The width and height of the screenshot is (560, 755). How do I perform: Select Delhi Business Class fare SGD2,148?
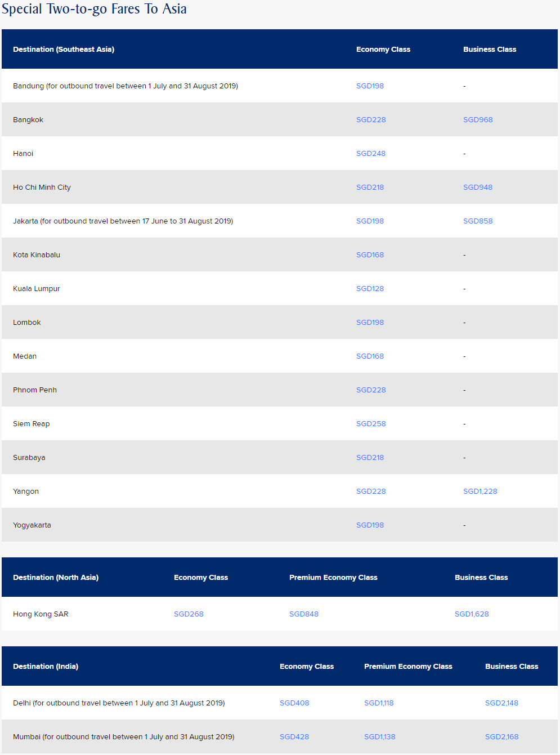(x=501, y=703)
